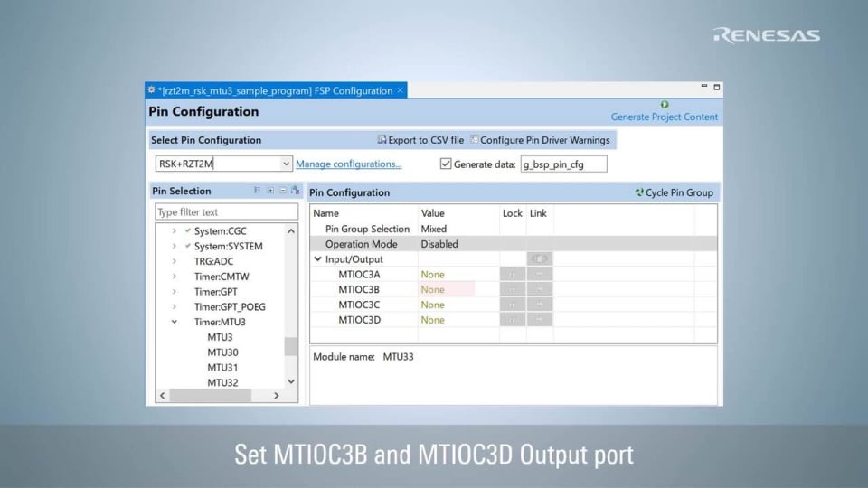Collapse the Input/Output group
Screen dimensions: 868x488
317,259
